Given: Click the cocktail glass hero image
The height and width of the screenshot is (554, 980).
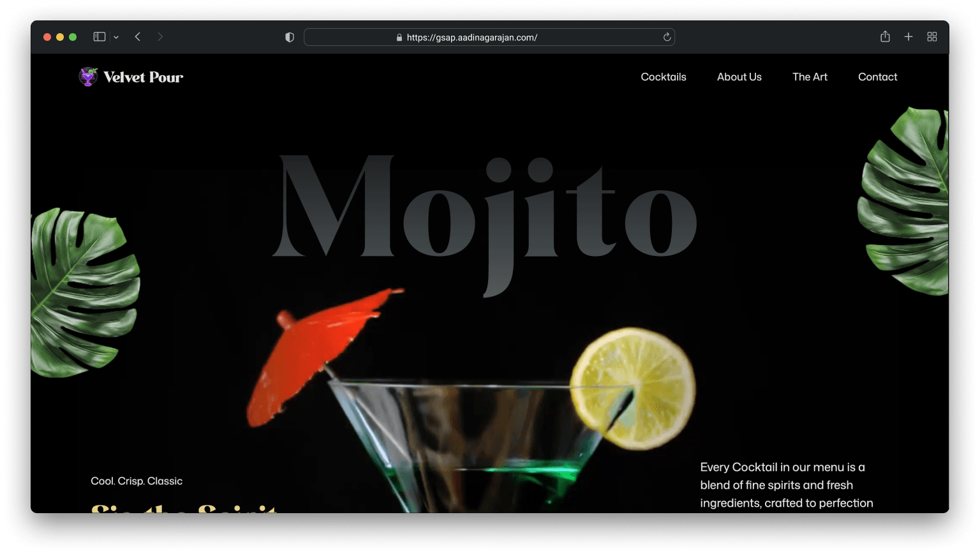Looking at the screenshot, I should point(472,434).
